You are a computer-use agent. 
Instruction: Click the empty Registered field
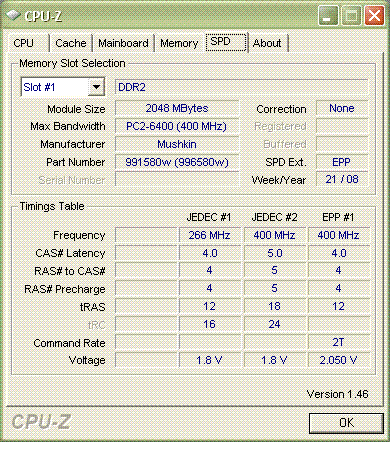(342, 126)
